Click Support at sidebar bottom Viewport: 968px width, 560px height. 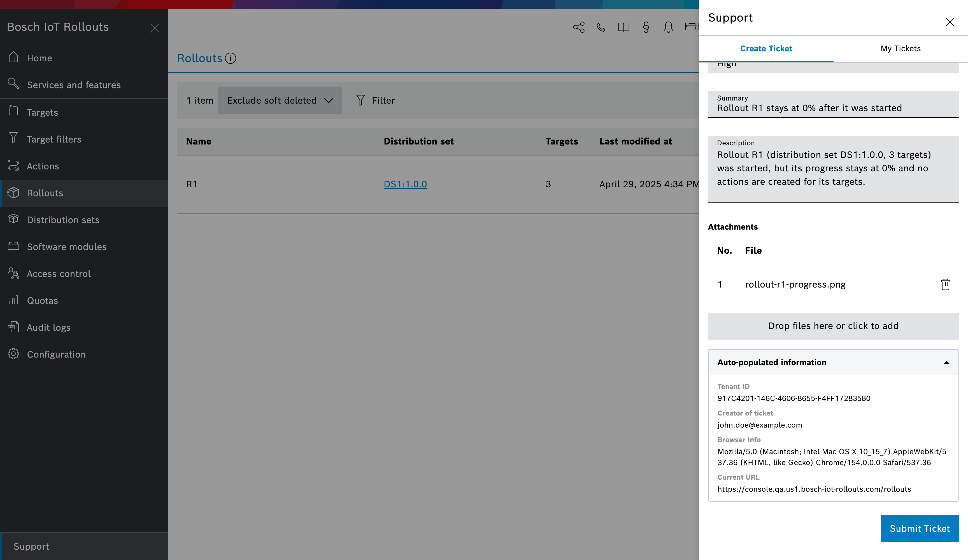click(x=84, y=547)
